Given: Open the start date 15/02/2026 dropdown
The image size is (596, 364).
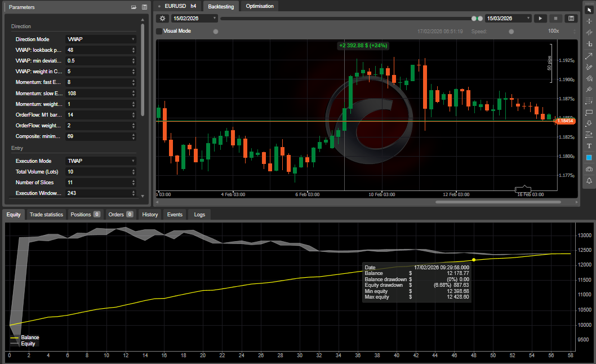Looking at the screenshot, I should point(194,18).
